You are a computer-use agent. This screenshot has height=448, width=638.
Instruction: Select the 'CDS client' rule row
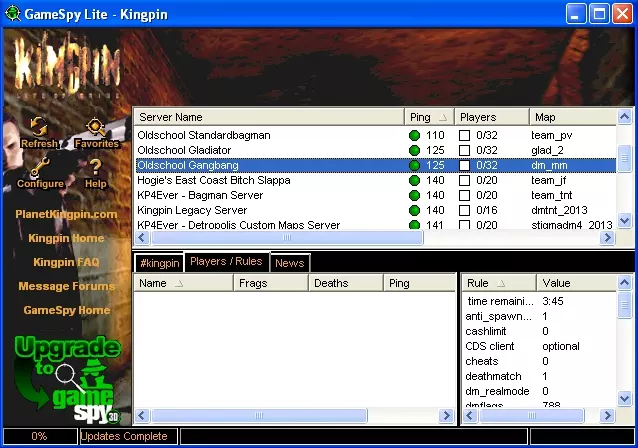point(540,346)
